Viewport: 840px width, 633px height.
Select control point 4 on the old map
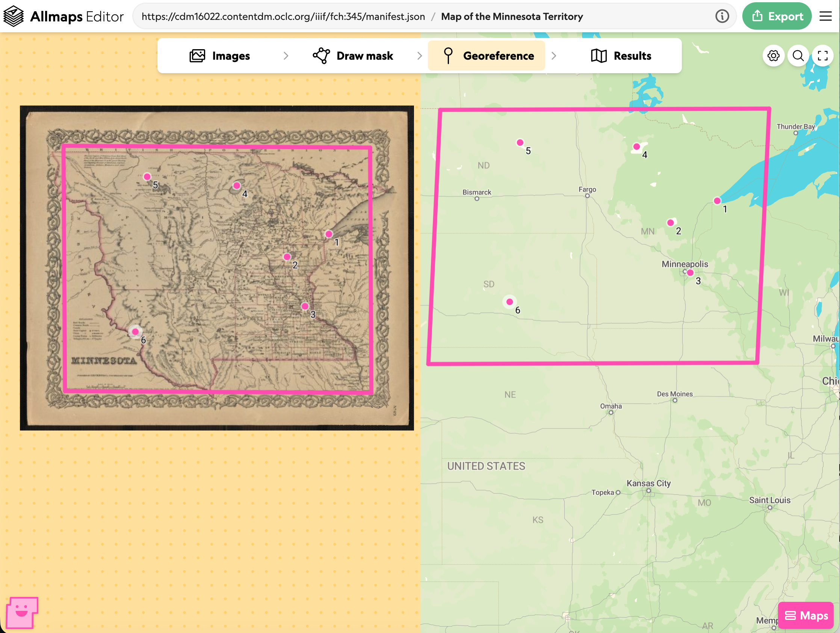[x=237, y=185]
